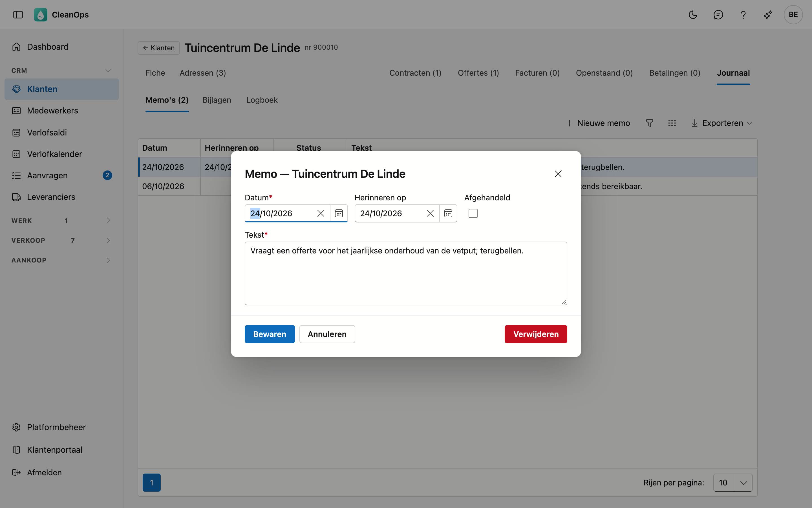812x508 pixels.
Task: Create a Nieuwe memo
Action: 598,123
